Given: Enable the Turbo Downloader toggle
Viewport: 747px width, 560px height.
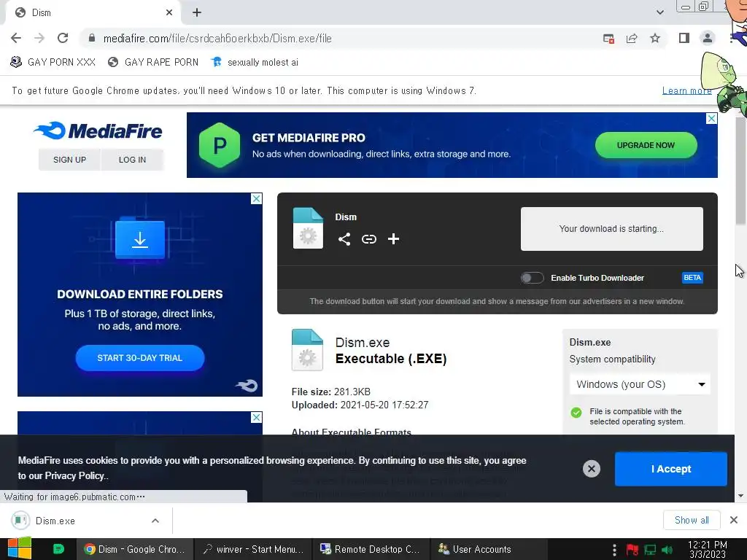Looking at the screenshot, I should [532, 278].
